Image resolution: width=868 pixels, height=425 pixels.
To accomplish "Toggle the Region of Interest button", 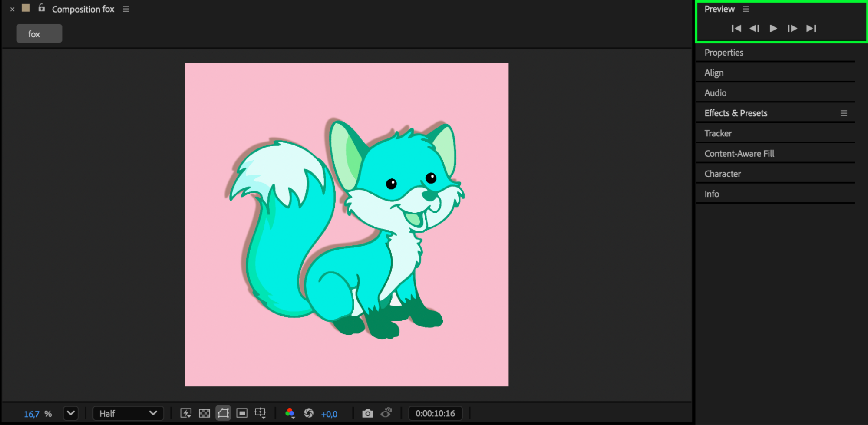I will 242,413.
